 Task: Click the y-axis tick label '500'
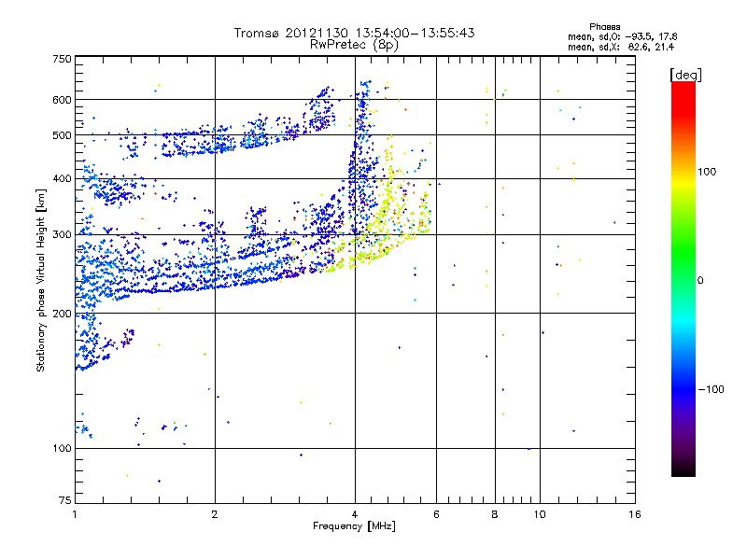(62, 135)
